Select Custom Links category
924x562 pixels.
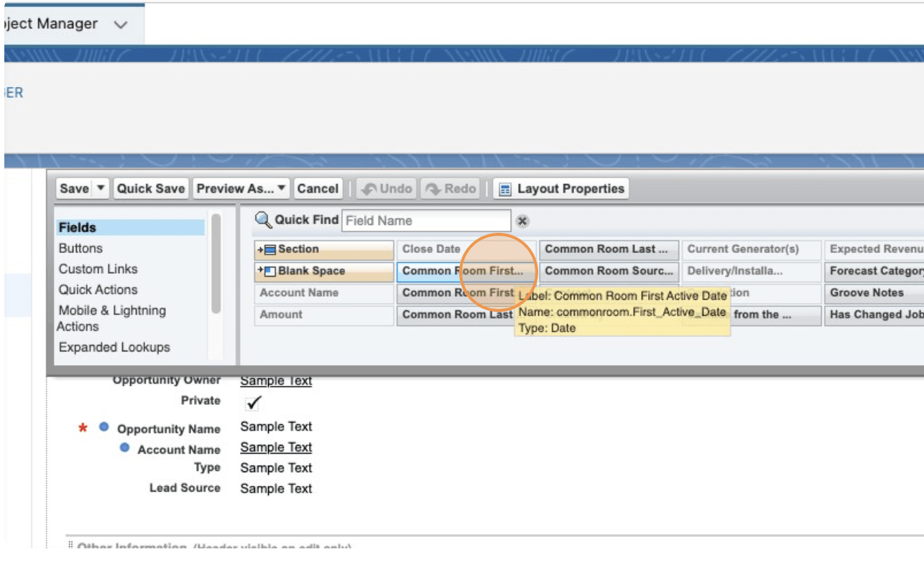tap(98, 270)
